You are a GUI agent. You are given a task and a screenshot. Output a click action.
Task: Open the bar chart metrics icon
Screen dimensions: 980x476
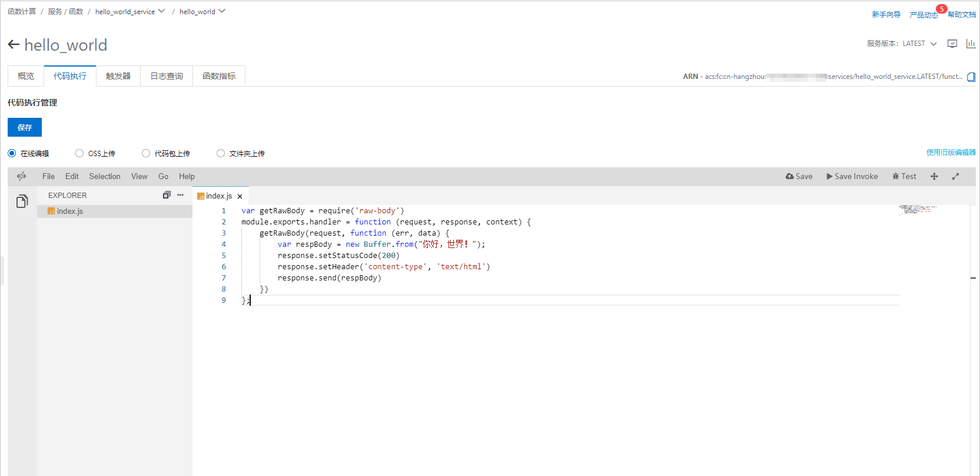click(x=971, y=44)
